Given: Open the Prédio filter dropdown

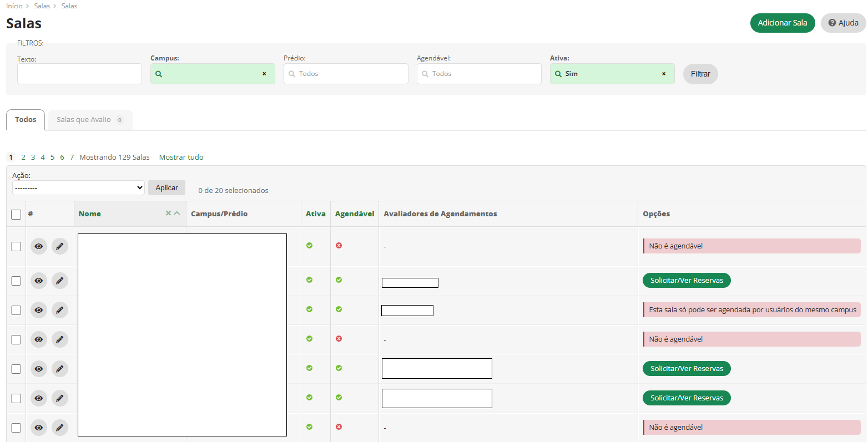Looking at the screenshot, I should pos(346,74).
